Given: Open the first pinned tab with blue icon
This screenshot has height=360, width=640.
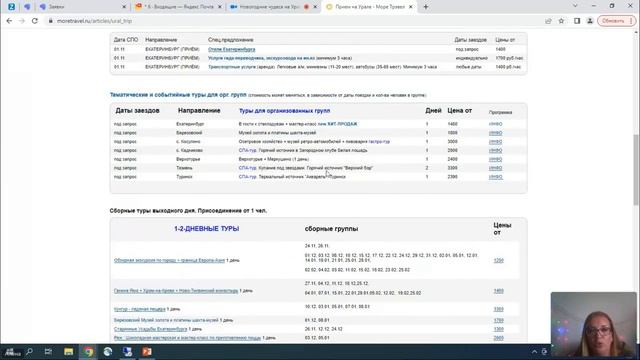Looking at the screenshot, I should click(11, 7).
